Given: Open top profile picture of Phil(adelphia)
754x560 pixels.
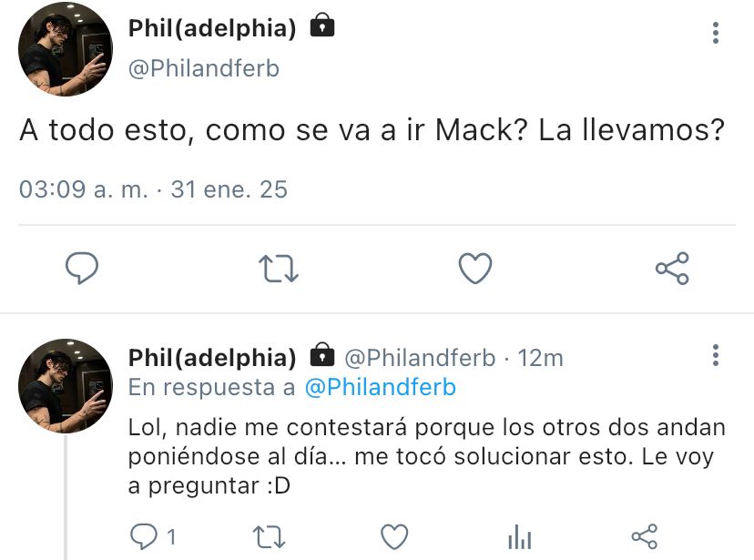Looking at the screenshot, I should pyautogui.click(x=66, y=49).
